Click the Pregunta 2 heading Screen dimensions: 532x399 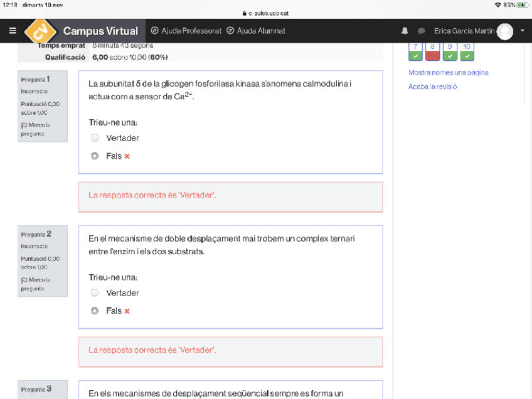pyautogui.click(x=36, y=234)
